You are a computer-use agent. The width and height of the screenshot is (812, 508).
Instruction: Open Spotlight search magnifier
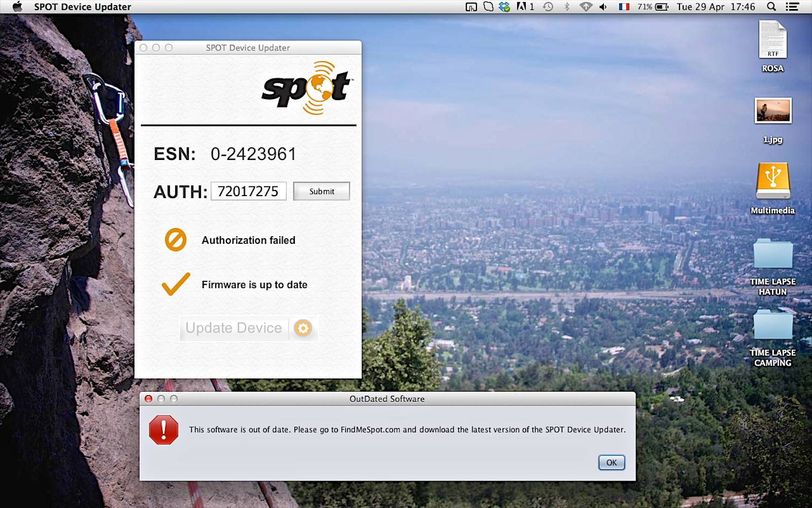(x=771, y=7)
